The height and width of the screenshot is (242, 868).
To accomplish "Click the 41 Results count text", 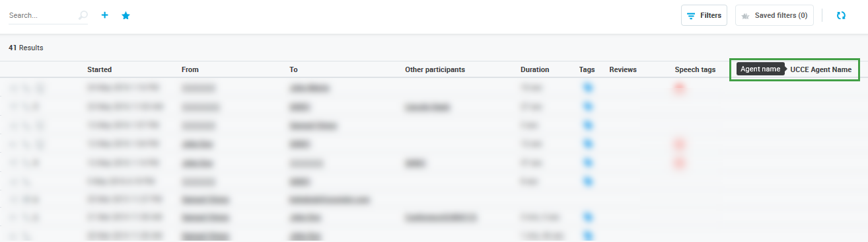I will [x=26, y=48].
